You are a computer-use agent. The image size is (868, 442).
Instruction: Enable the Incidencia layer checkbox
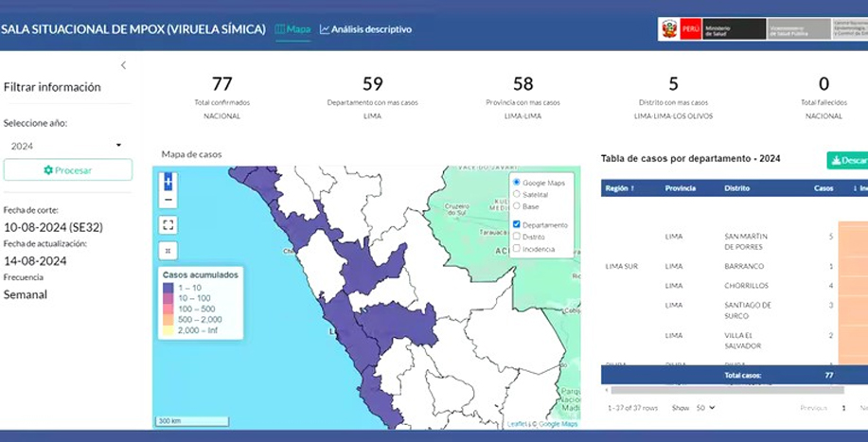[516, 249]
